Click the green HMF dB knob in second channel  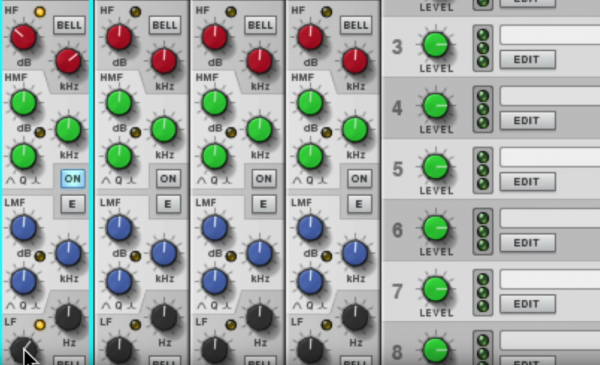pyautogui.click(x=119, y=103)
